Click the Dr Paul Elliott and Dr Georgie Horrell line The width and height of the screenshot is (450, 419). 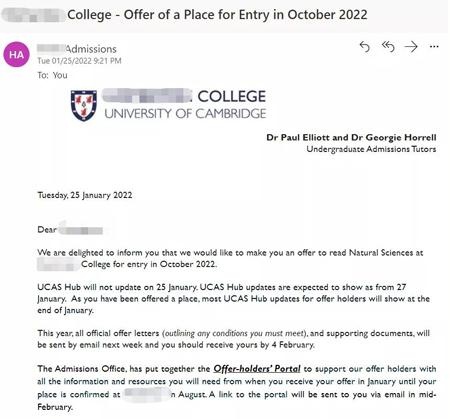(351, 137)
